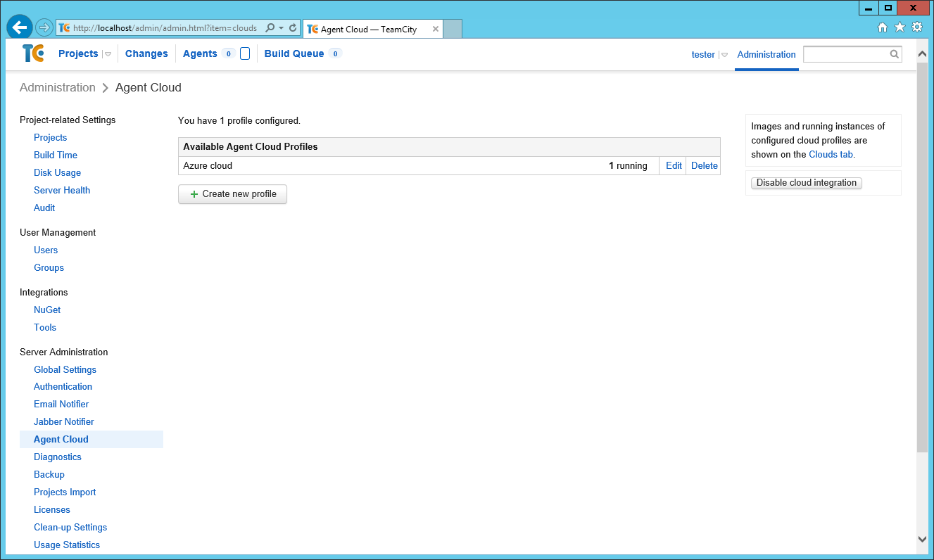Screen dimensions: 934x560
Task: Click the search magnifier in TeamCity search box
Action: click(895, 54)
